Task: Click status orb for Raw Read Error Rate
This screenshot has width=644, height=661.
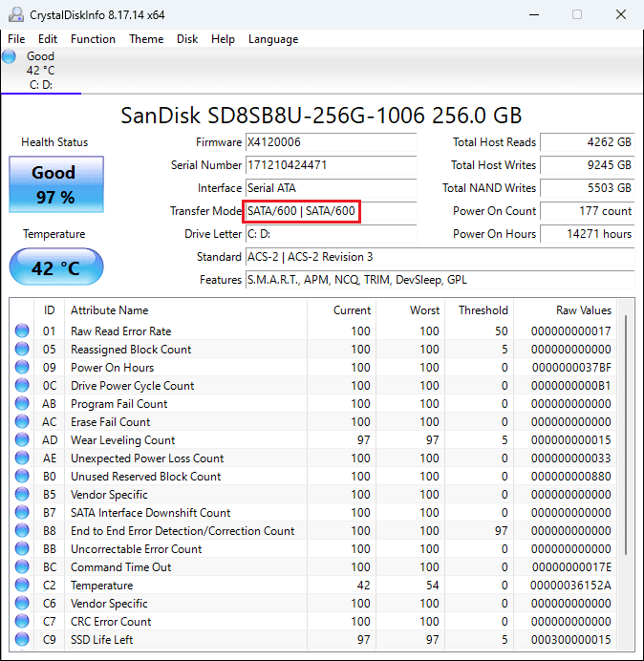Action: (x=22, y=330)
